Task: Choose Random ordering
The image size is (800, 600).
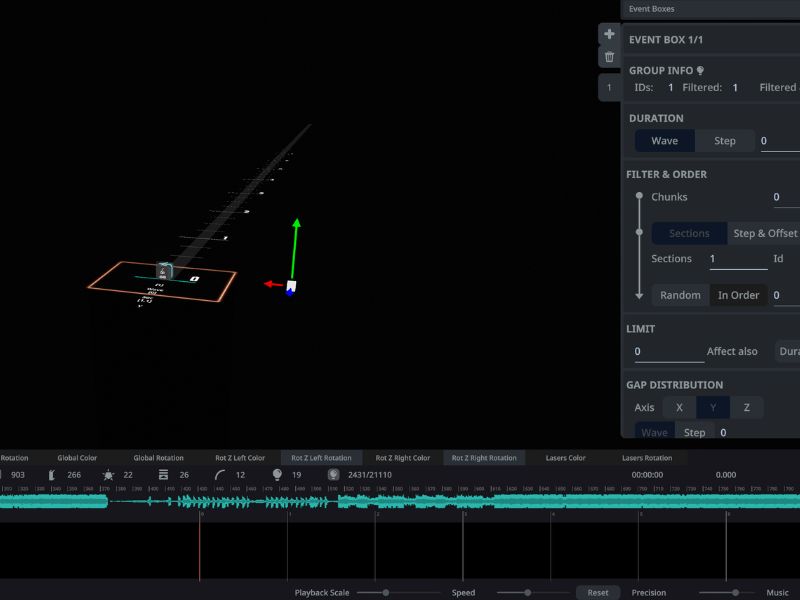Action: [680, 295]
